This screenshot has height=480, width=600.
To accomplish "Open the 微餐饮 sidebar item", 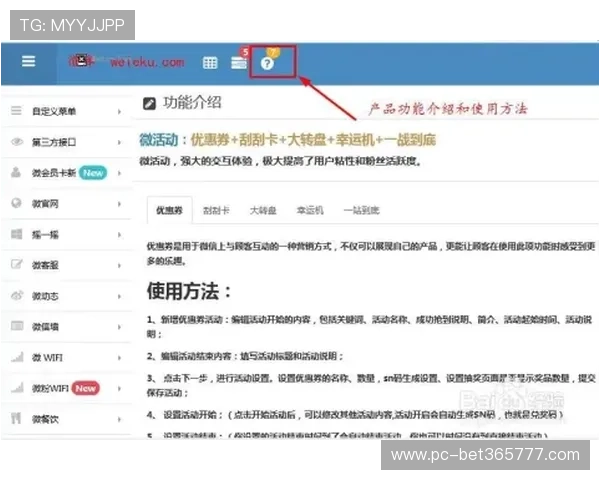I will click(x=67, y=419).
